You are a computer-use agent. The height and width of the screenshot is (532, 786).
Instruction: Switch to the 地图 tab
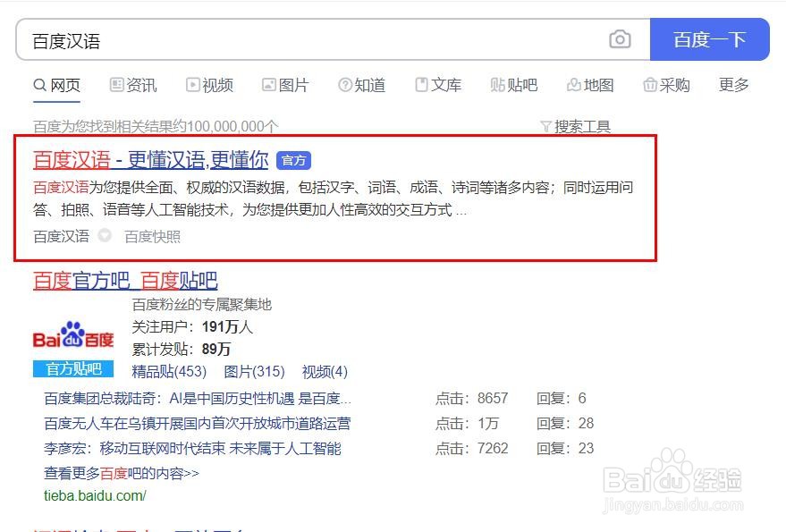pos(590,85)
